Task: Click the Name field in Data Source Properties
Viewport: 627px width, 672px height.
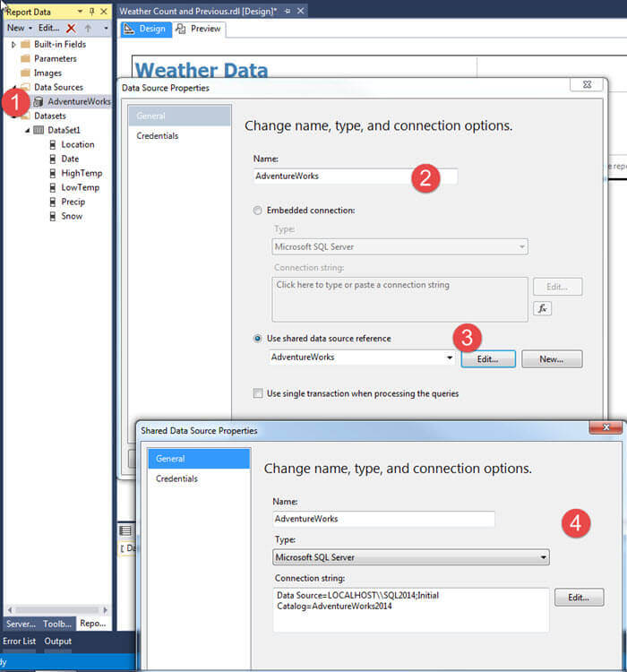Action: 356,177
